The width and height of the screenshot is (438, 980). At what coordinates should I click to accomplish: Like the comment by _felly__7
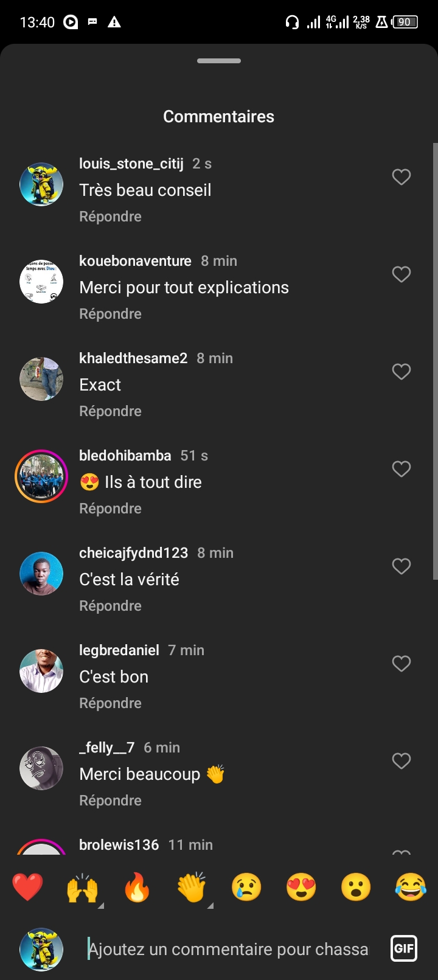401,761
